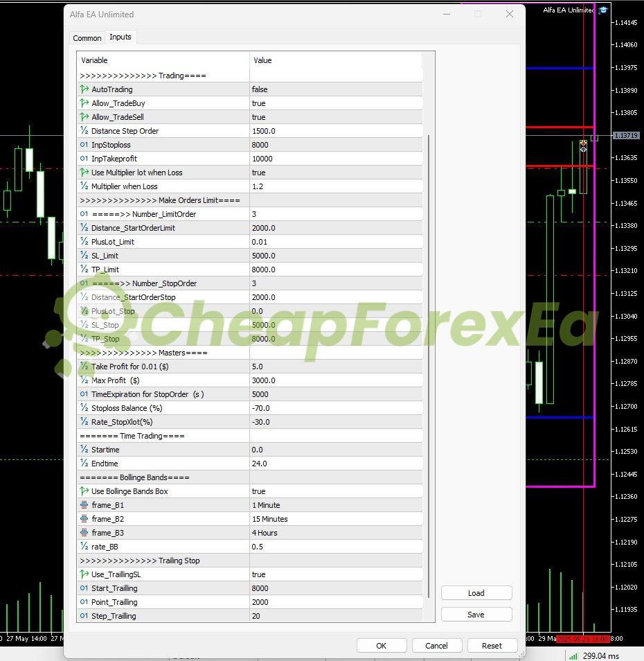Viewport: 644px width, 661px height.
Task: Switch to the Common tab
Action: coord(87,38)
